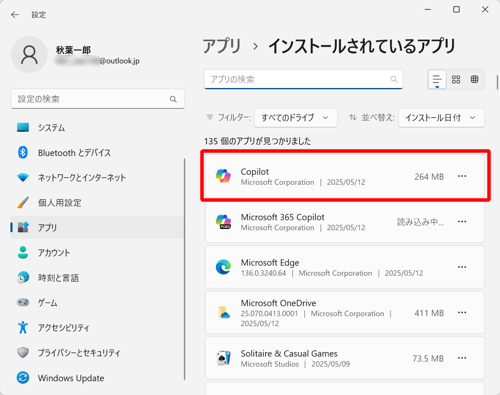500x395 pixels.
Task: Select the Copilot app name
Action: [x=255, y=172]
